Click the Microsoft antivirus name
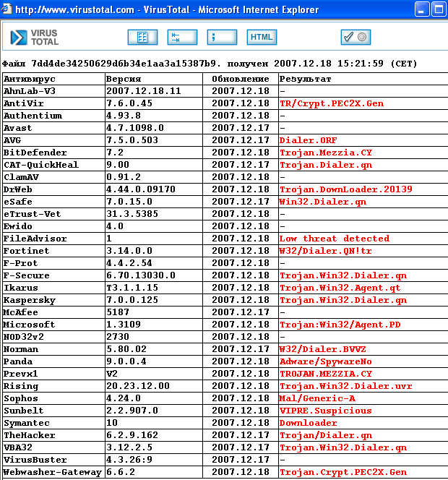448x480 pixels. click(x=30, y=325)
